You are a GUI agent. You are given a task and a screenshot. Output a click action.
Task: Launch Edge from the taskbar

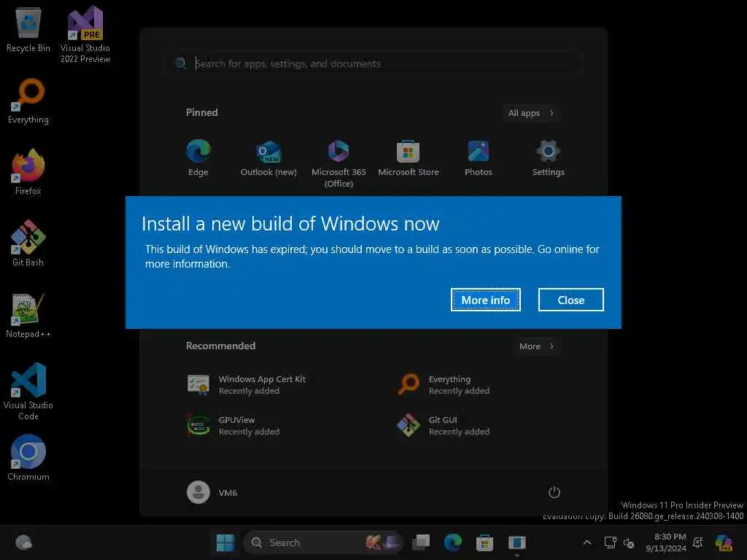pyautogui.click(x=452, y=542)
